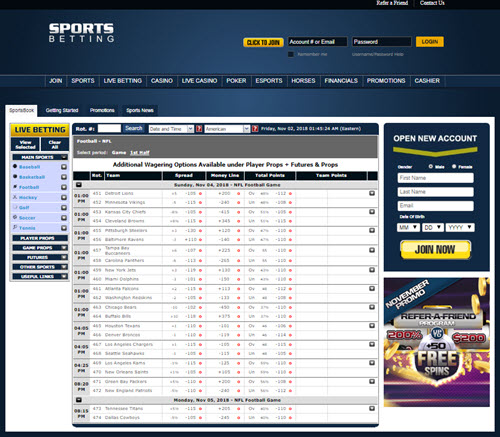Screen dimensions: 500x437
Task: Open the MM birth month dropdown
Action: (408, 227)
